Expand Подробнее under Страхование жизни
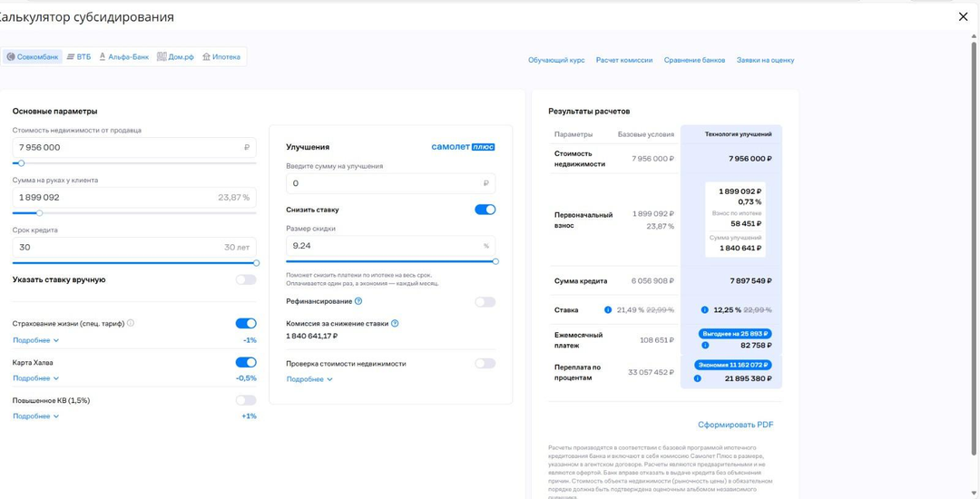This screenshot has width=980, height=499. pyautogui.click(x=35, y=340)
